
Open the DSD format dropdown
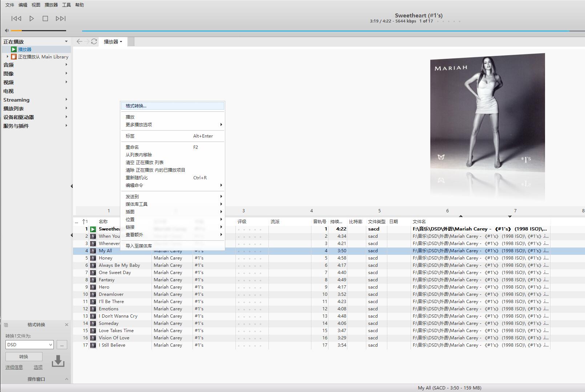pos(29,344)
